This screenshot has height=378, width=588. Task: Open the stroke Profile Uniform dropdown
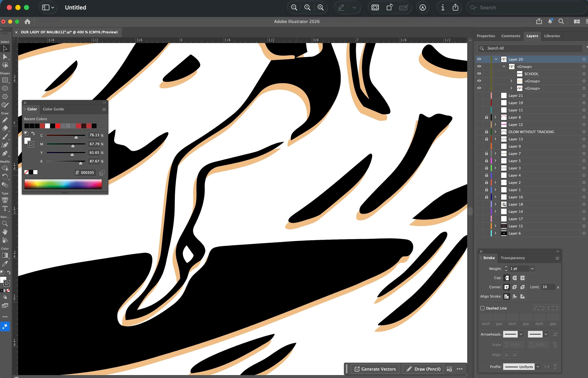(x=538, y=367)
